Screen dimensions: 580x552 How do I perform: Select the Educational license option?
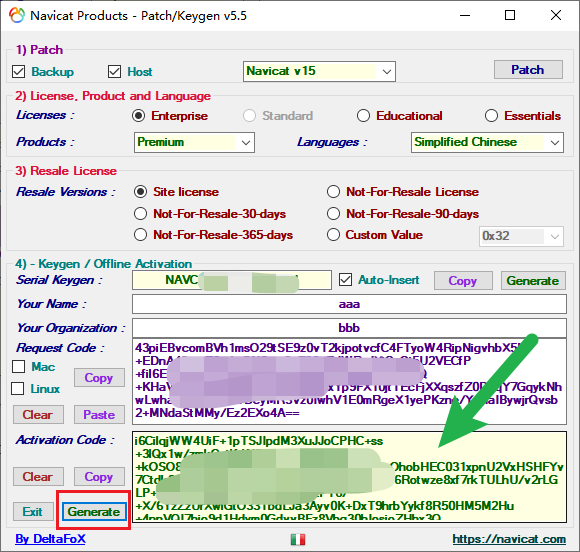click(363, 116)
